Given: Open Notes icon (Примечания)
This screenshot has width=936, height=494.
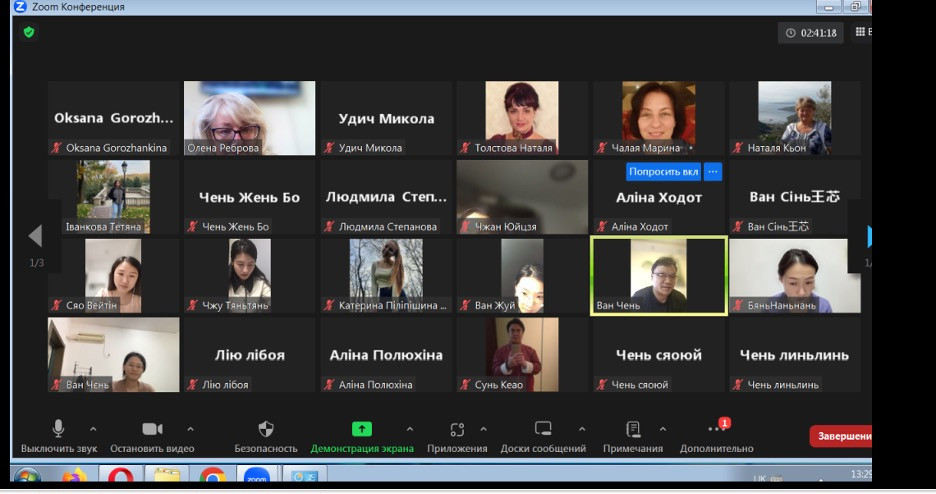Looking at the screenshot, I should pyautogui.click(x=633, y=429).
